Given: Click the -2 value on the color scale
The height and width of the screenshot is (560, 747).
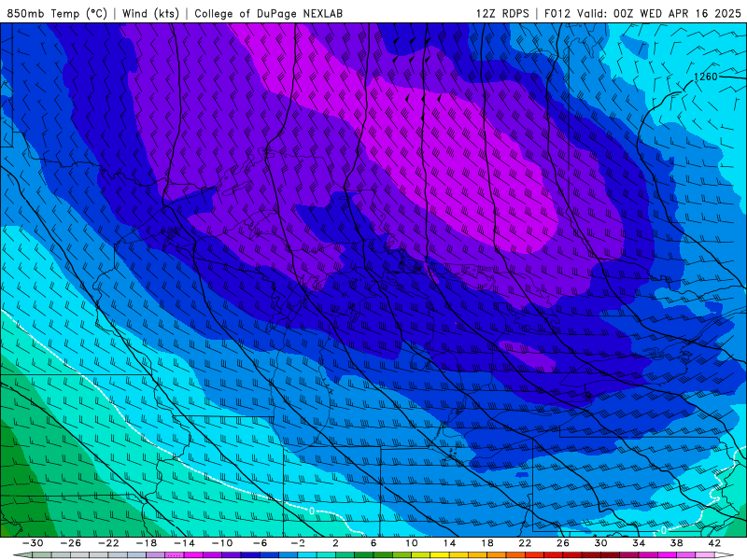Looking at the screenshot, I should (298, 543).
